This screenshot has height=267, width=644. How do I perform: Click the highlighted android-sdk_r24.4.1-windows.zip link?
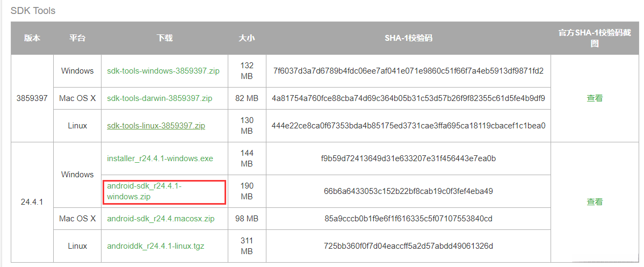pos(144,191)
